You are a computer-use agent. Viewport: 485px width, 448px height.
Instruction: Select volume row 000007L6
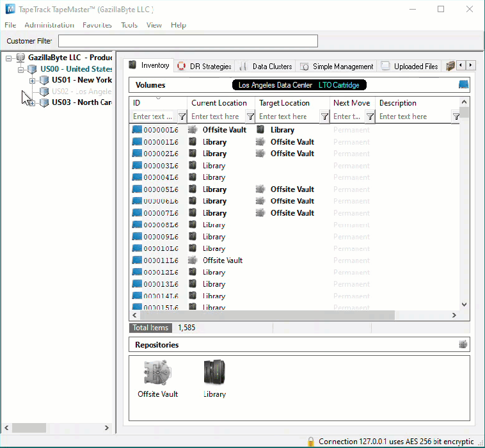(x=294, y=213)
